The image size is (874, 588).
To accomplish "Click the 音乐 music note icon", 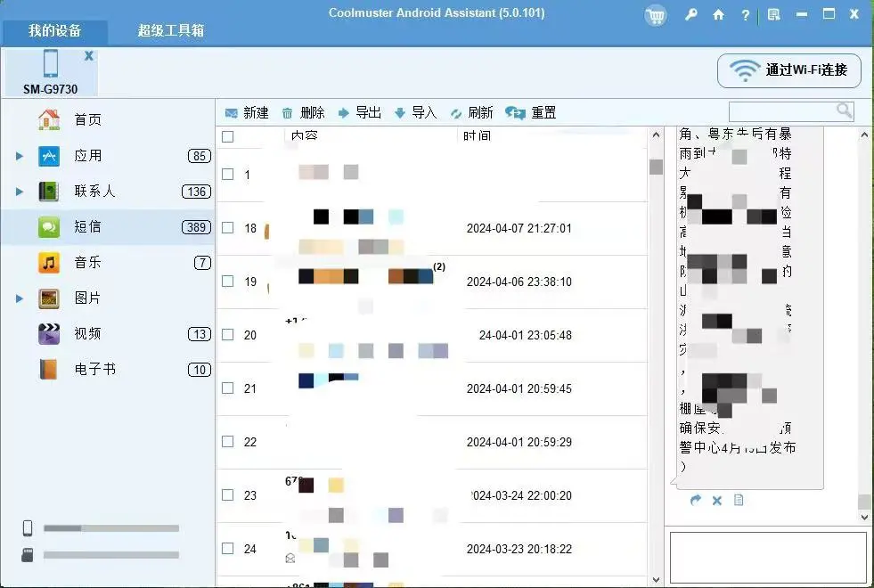I will (49, 263).
